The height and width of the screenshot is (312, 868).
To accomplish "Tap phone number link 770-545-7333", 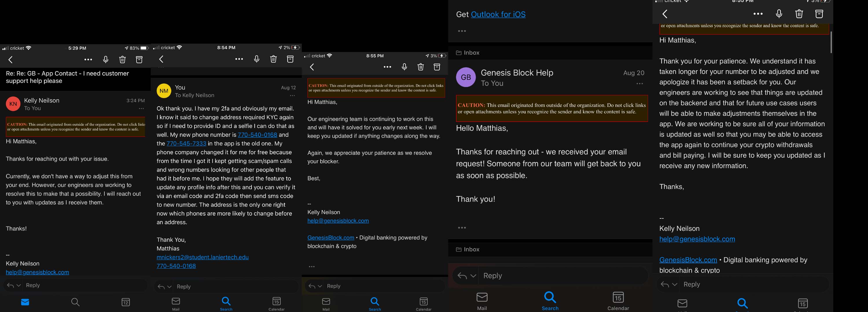I will (x=186, y=143).
